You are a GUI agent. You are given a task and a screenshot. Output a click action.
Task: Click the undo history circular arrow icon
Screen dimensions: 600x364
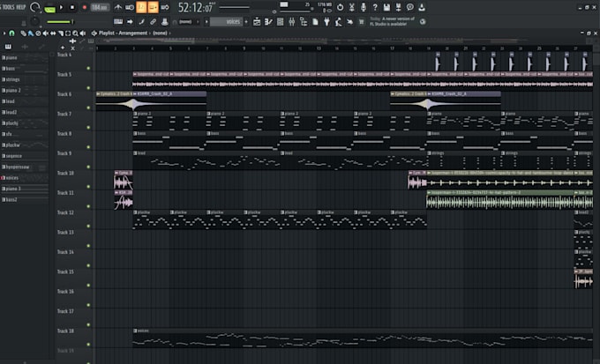point(340,7)
